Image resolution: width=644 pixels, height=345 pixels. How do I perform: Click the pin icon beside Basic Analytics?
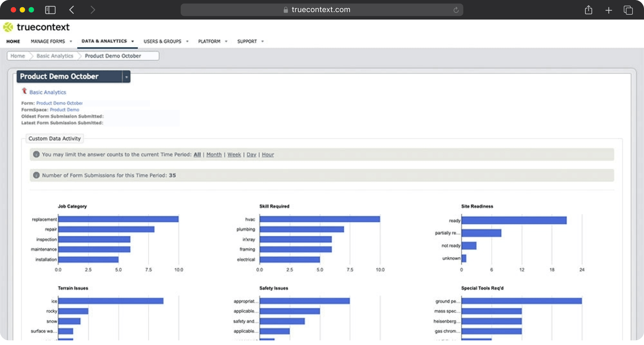click(24, 91)
